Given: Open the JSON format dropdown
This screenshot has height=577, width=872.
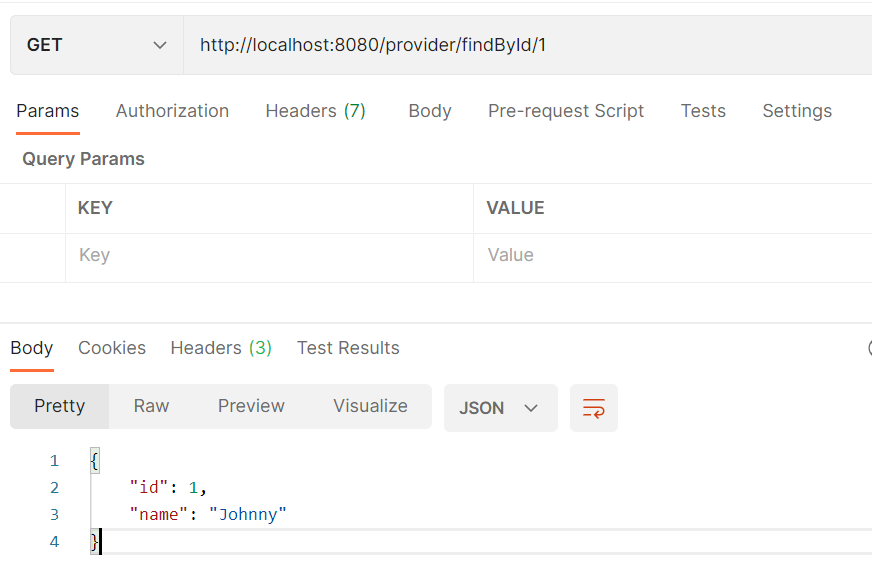Looking at the screenshot, I should pyautogui.click(x=501, y=408).
